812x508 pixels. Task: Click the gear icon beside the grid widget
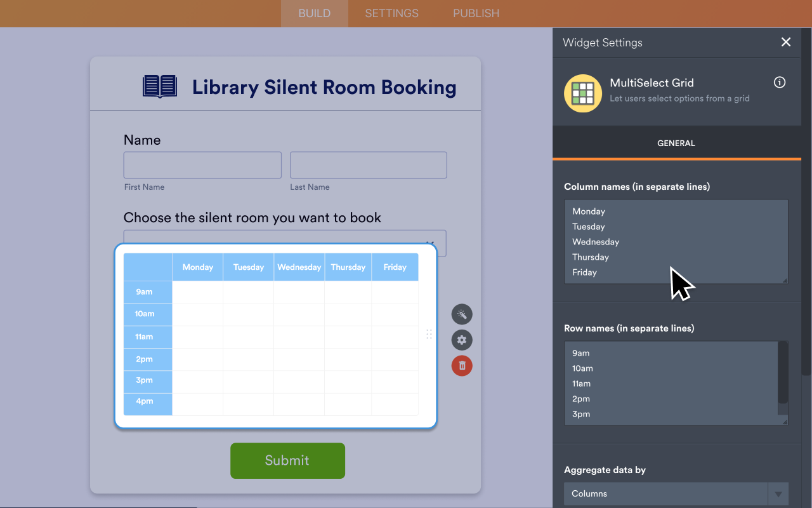pos(461,340)
